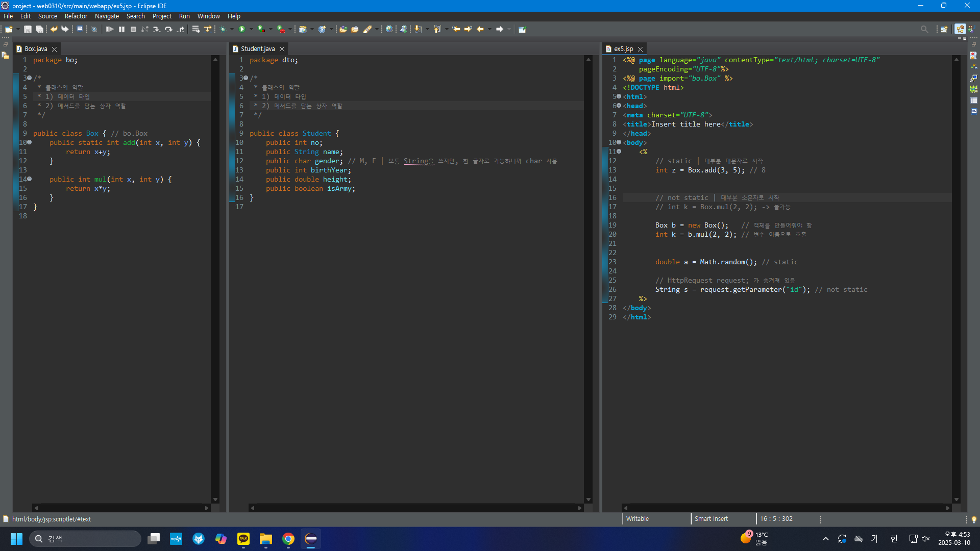Click the toolbar search magnifier icon
Viewport: 980px width, 551px height.
coord(924,30)
